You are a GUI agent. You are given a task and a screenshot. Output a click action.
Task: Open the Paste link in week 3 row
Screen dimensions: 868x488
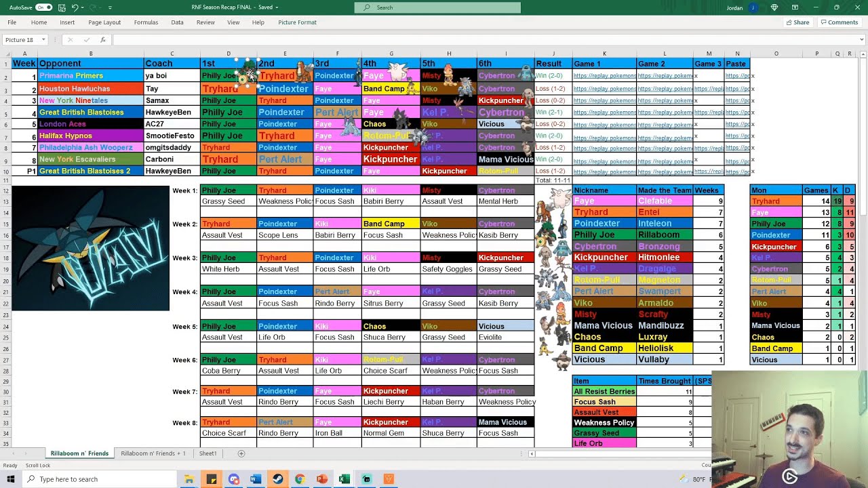737,100
